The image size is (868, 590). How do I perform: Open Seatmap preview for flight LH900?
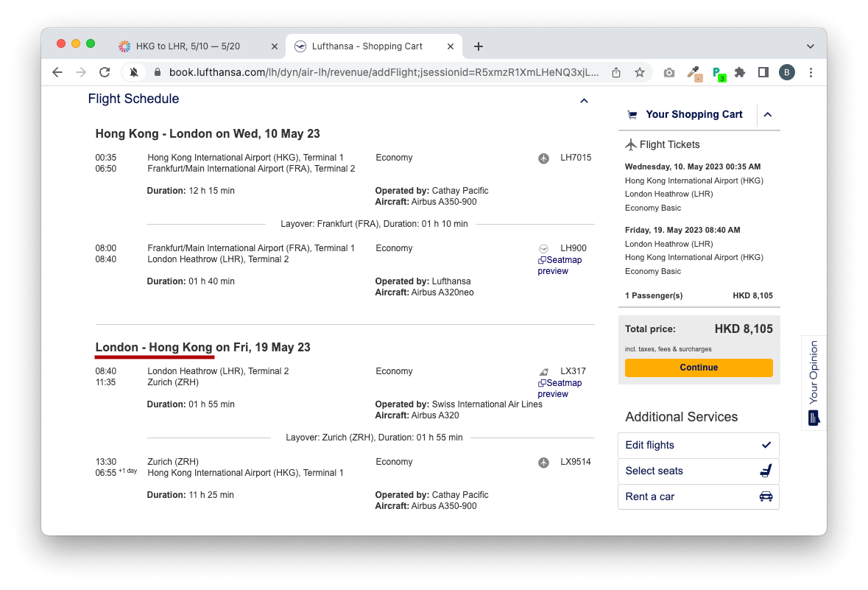560,265
